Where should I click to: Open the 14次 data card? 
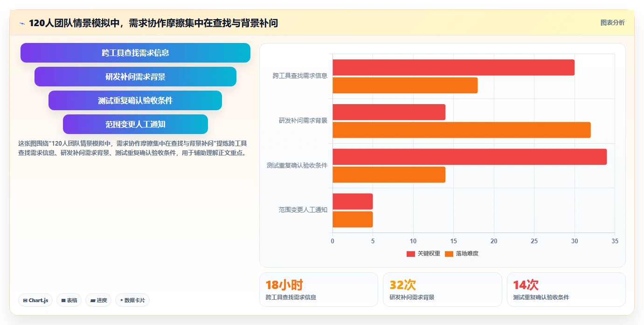(x=566, y=290)
